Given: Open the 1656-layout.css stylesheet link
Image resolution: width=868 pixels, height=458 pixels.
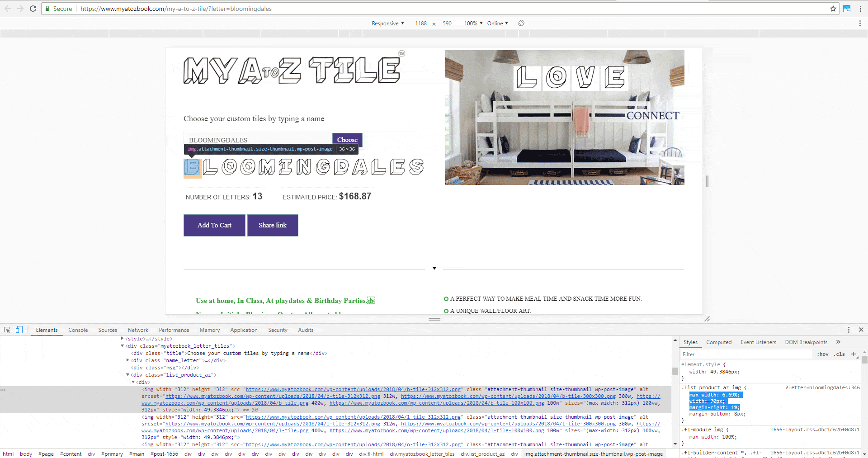Looking at the screenshot, I should (815, 430).
